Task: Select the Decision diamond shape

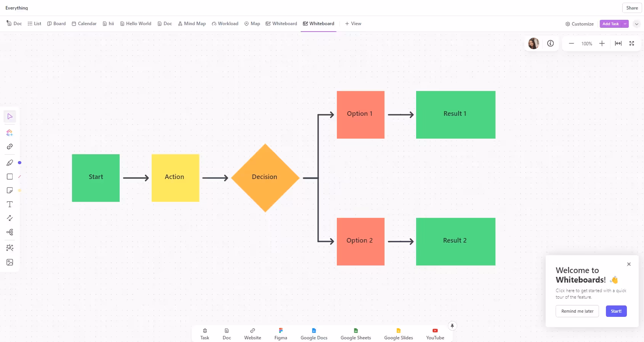Action: [265, 177]
